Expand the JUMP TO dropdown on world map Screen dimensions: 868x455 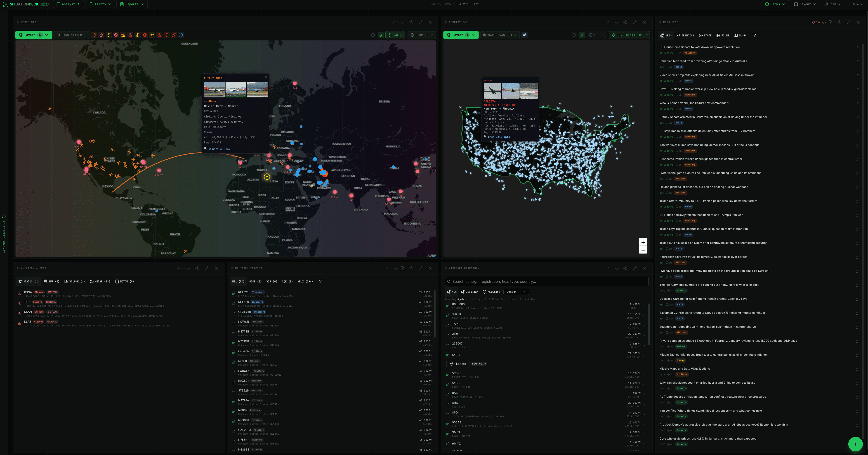(421, 35)
